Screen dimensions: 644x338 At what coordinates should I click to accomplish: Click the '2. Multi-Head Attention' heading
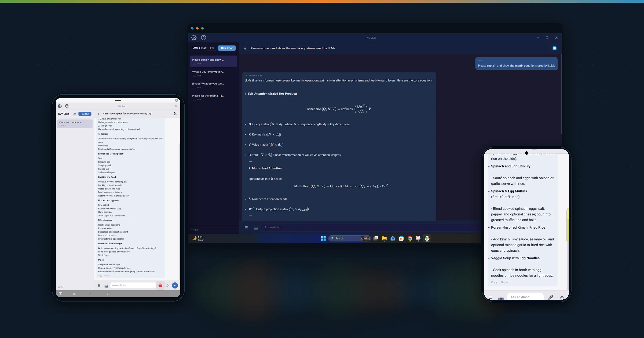[265, 168]
